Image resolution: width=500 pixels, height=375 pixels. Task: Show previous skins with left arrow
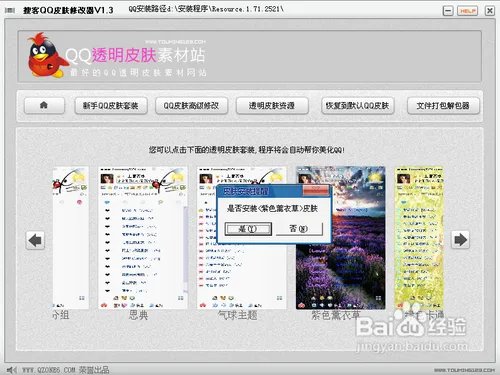click(35, 240)
